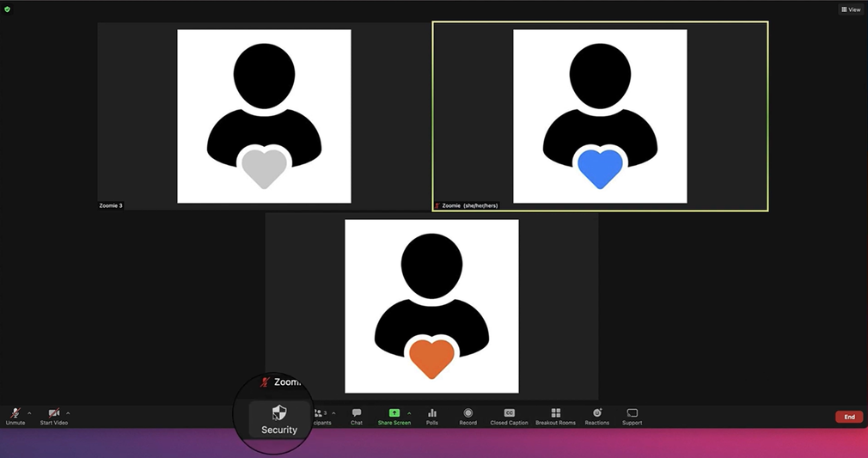Open the Chat panel
Screen dimensions: 868x458
click(x=357, y=416)
